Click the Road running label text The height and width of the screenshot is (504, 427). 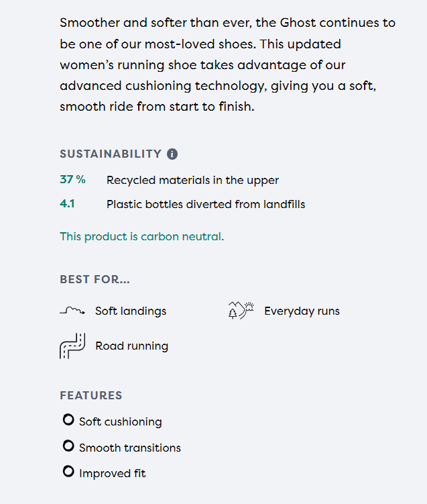tap(131, 346)
